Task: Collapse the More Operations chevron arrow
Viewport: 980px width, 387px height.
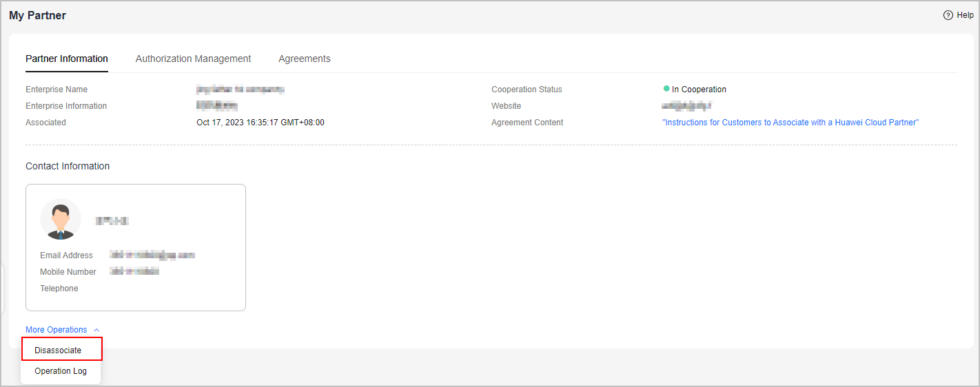Action: coord(96,331)
